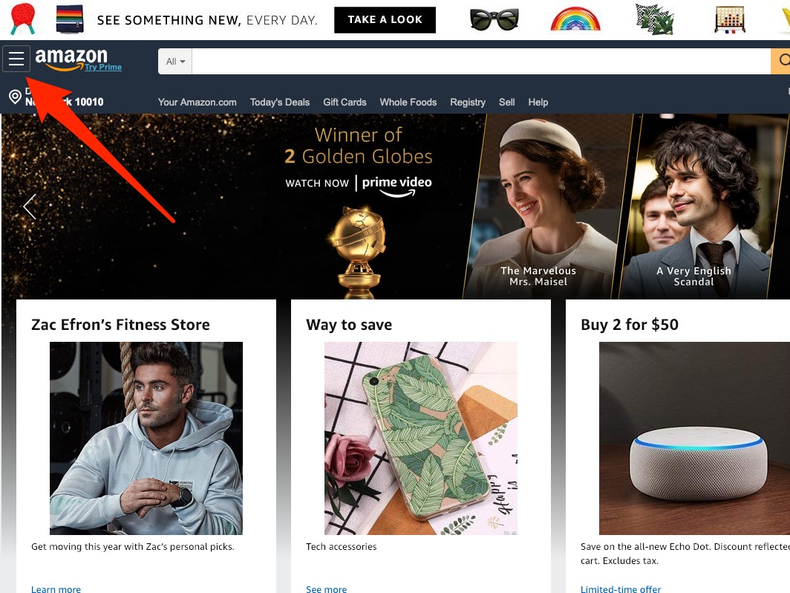The width and height of the screenshot is (790, 593).
Task: Click the red strawberry paddle icon
Action: [23, 19]
